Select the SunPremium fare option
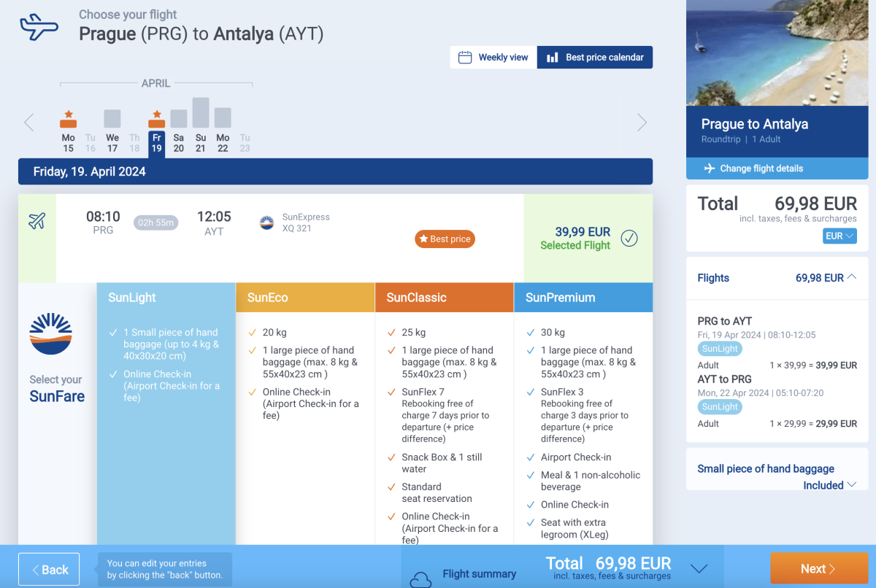 pyautogui.click(x=583, y=298)
